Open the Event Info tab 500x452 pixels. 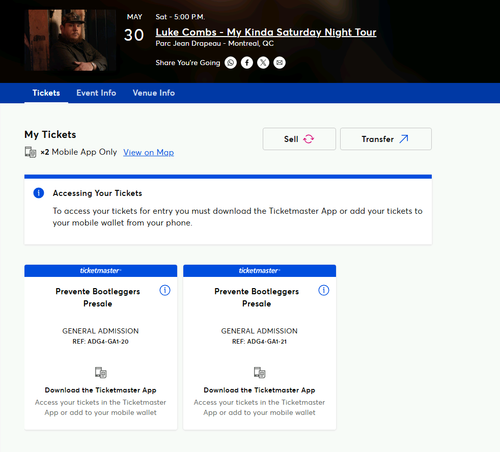96,93
